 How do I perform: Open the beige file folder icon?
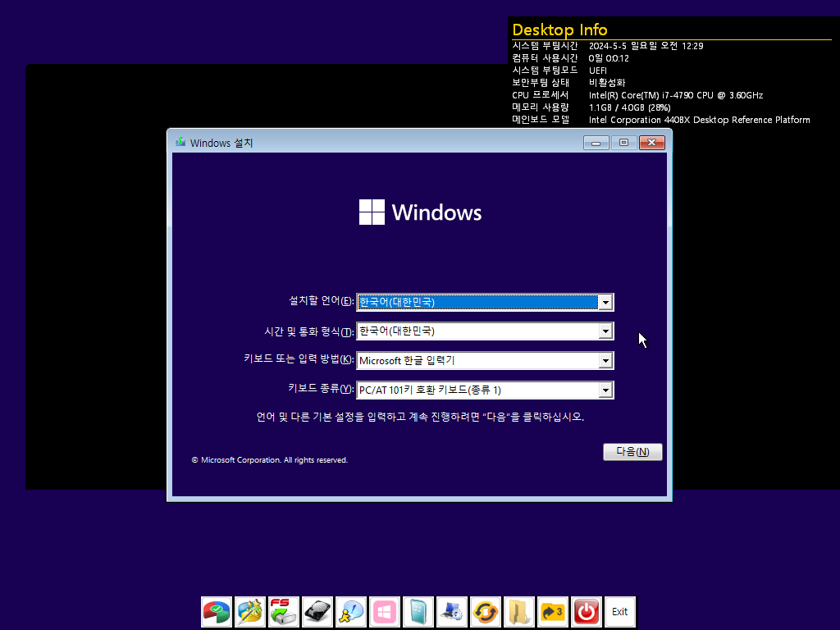pos(519,611)
